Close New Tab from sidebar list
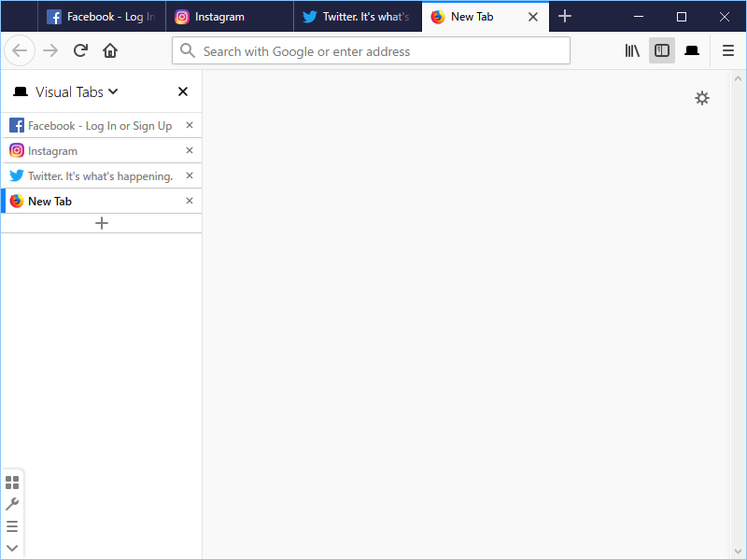 tap(190, 201)
